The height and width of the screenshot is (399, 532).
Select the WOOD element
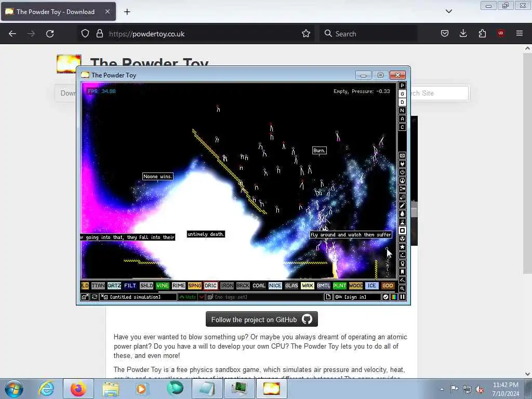point(355,286)
